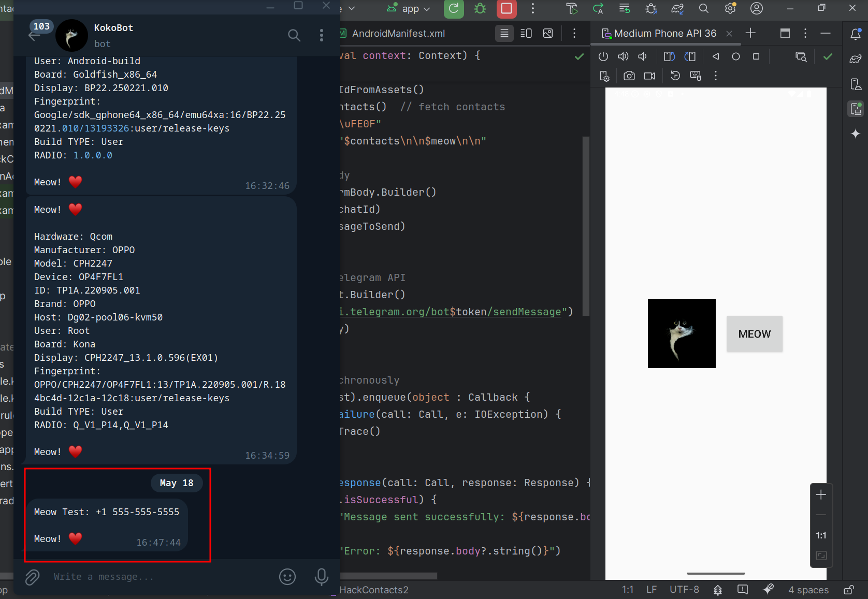The image size is (868, 599).
Task: Rerun the app with the green button
Action: click(454, 9)
